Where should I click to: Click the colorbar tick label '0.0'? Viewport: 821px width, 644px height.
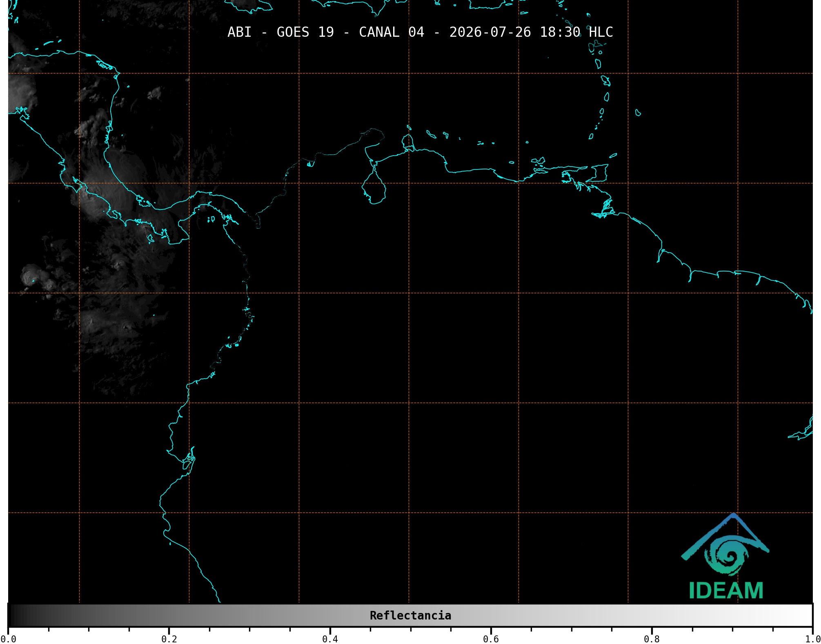tap(8, 639)
